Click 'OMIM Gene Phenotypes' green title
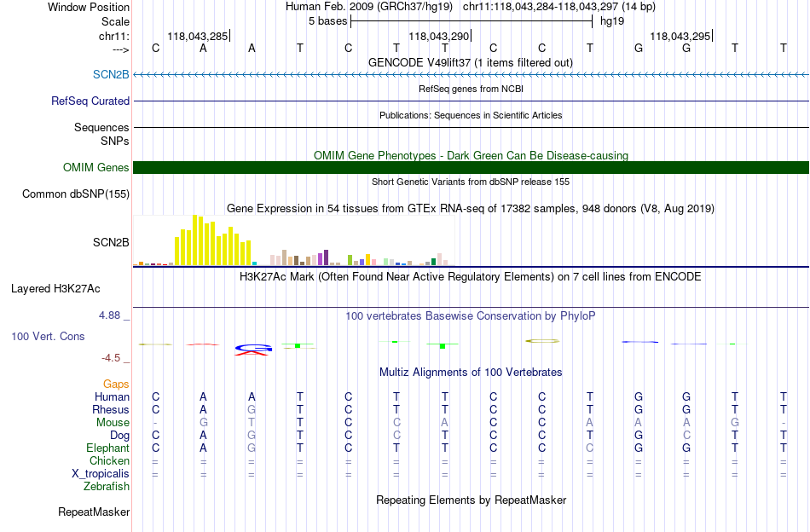This screenshot has width=810, height=532. tap(472, 155)
